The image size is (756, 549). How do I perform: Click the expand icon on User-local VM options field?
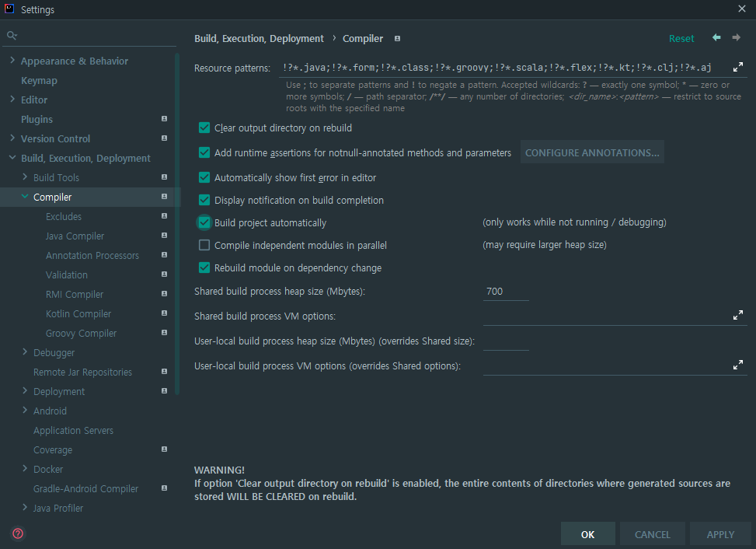pyautogui.click(x=737, y=365)
